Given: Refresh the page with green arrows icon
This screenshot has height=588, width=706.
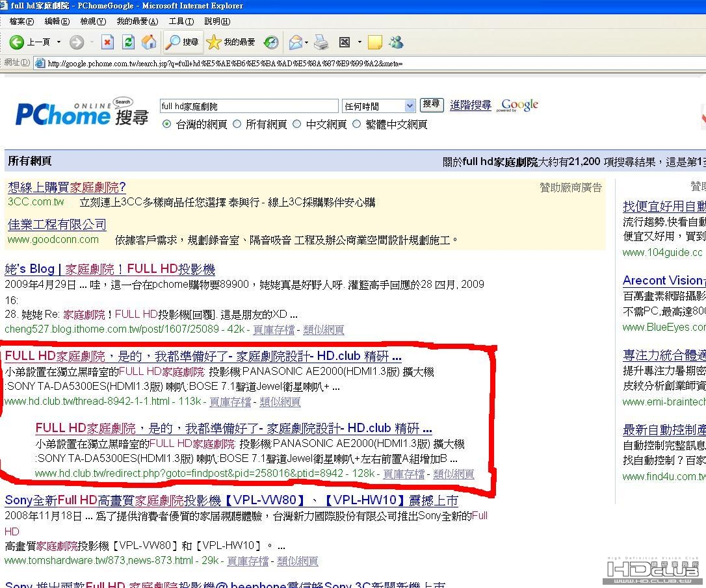Looking at the screenshot, I should click(x=128, y=42).
